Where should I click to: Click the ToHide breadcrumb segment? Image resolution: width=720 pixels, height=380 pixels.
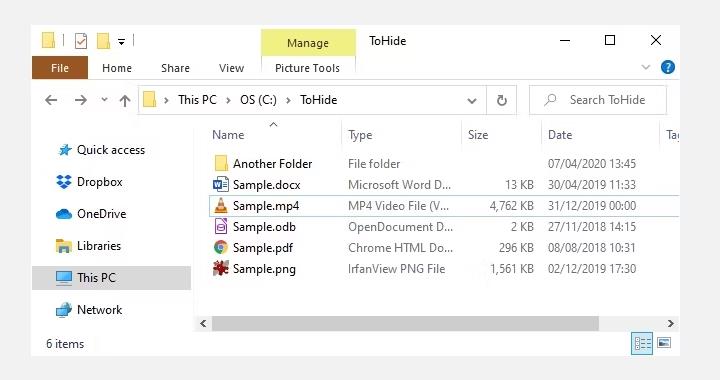(319, 100)
